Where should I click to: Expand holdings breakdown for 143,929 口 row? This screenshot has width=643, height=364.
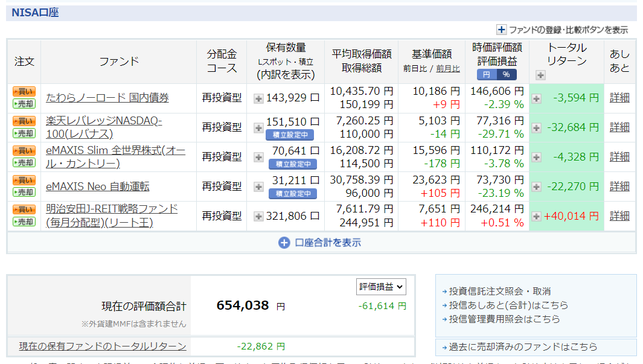click(258, 98)
